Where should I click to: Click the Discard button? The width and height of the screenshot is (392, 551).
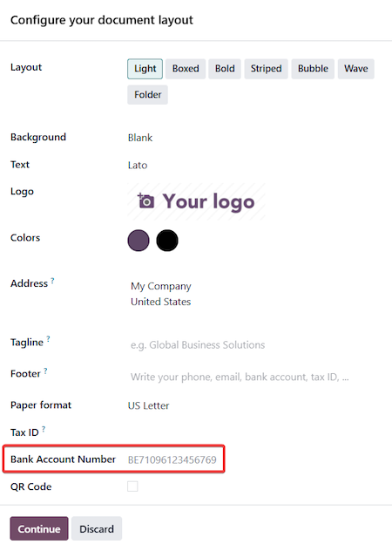pos(97,528)
